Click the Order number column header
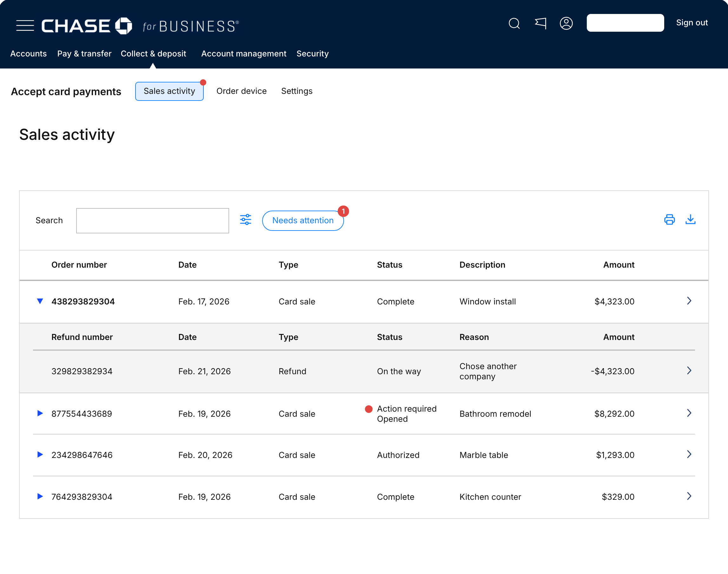Viewport: 728px width, 574px height. 79,265
